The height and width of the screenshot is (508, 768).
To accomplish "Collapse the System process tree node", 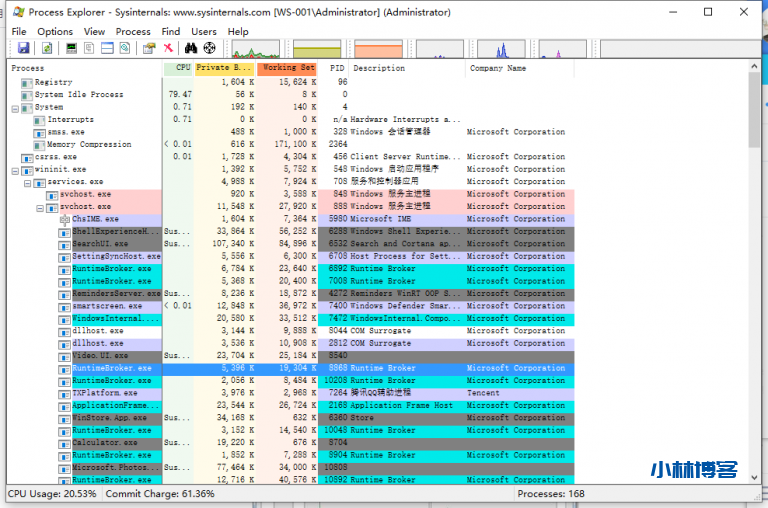I will point(15,107).
